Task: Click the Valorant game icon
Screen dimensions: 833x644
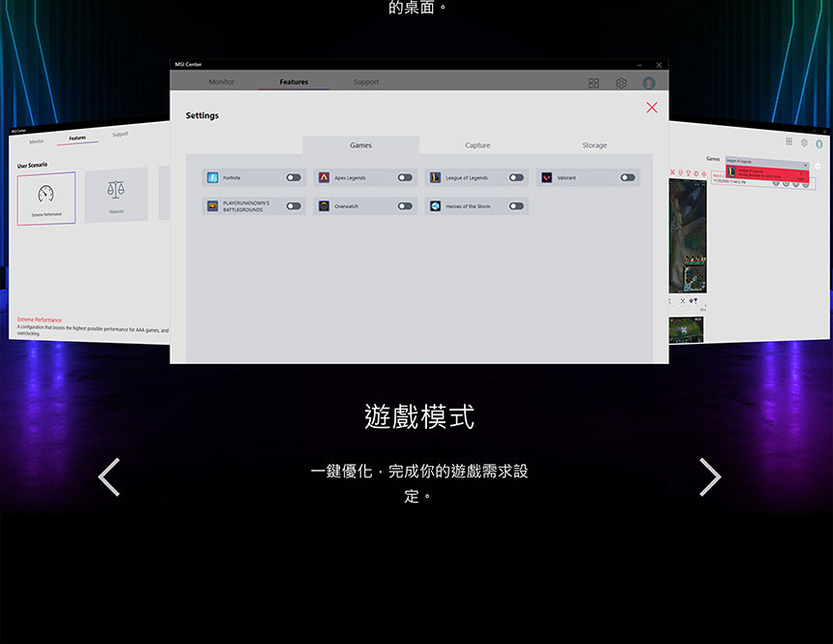Action: click(546, 177)
